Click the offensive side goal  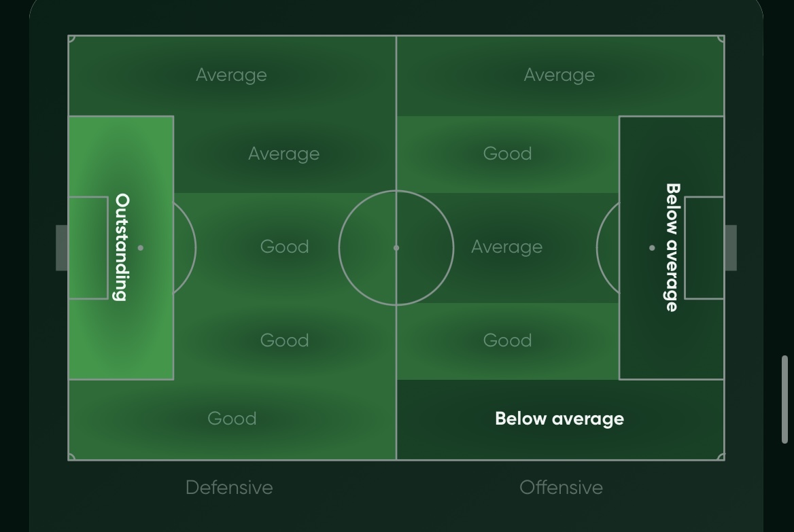click(x=731, y=248)
